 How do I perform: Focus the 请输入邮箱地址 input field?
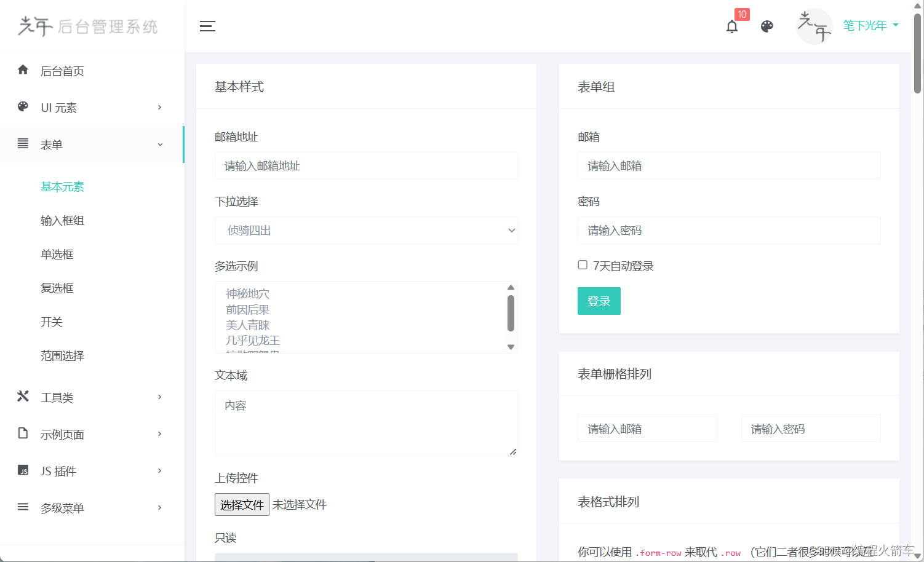coord(366,166)
